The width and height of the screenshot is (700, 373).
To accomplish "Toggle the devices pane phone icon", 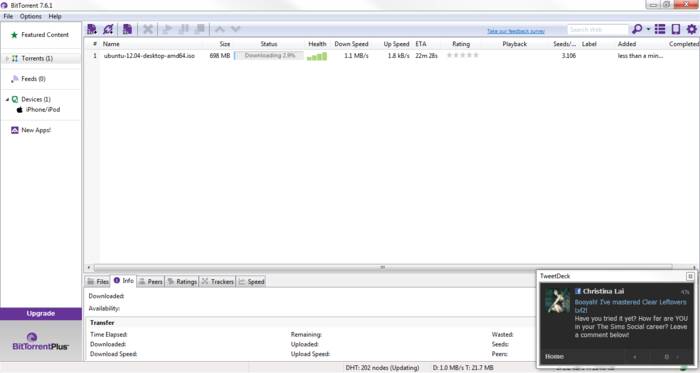I will click(x=676, y=29).
